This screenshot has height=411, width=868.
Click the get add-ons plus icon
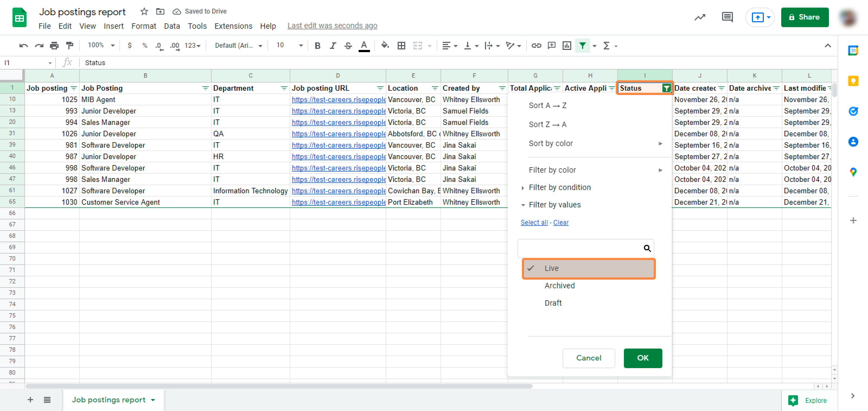tap(853, 220)
